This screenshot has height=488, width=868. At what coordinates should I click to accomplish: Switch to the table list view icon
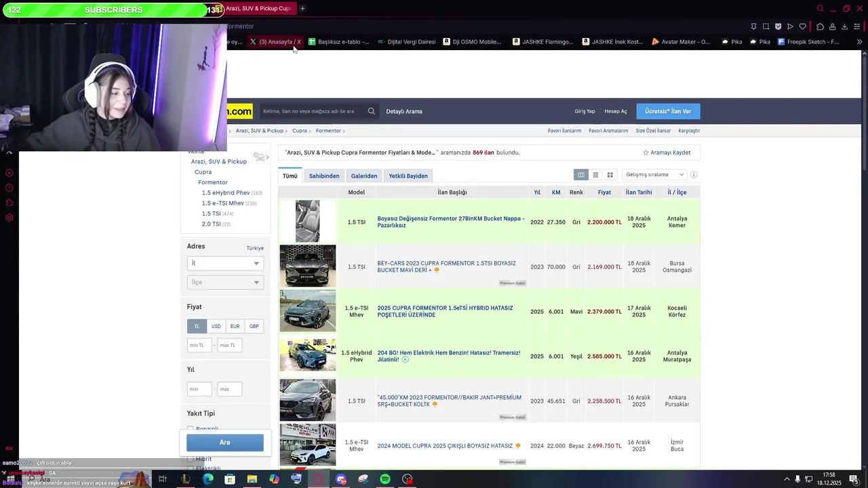(581, 175)
